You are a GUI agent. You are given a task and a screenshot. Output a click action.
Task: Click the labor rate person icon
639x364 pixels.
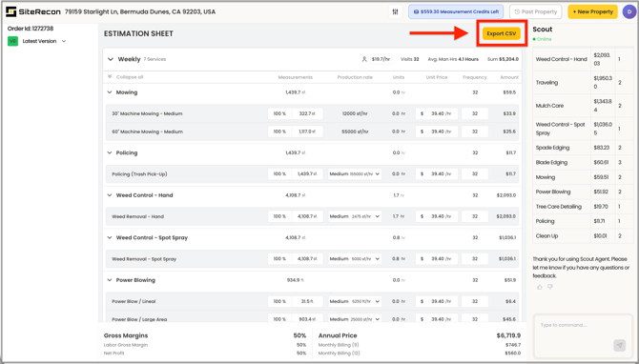tap(364, 59)
